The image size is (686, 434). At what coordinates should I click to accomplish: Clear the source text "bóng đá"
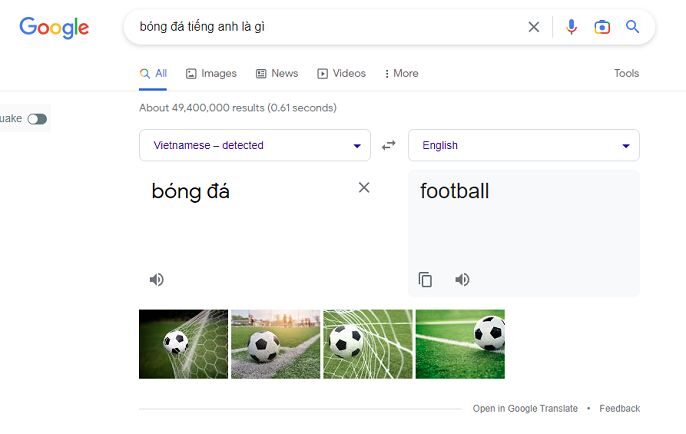tap(364, 188)
